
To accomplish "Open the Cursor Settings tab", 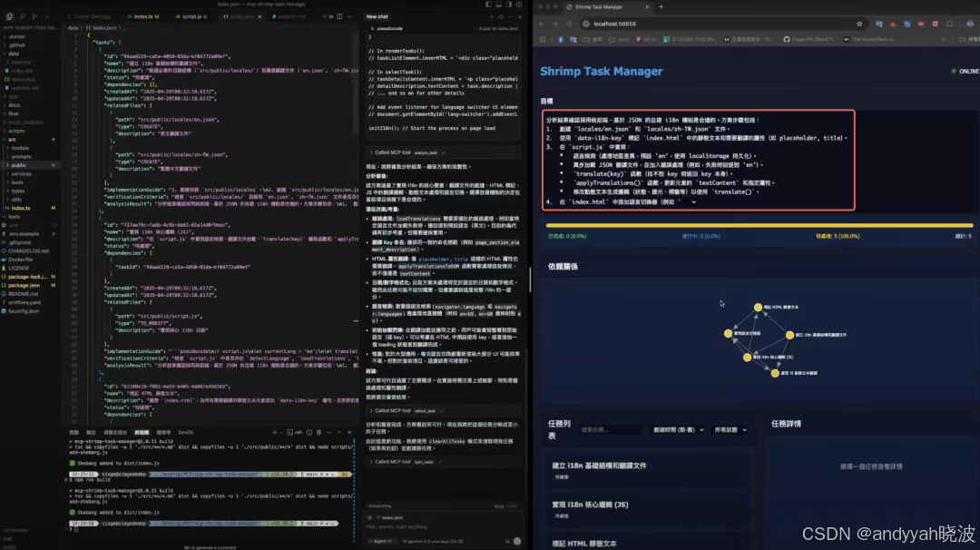I will pyautogui.click(x=89, y=17).
